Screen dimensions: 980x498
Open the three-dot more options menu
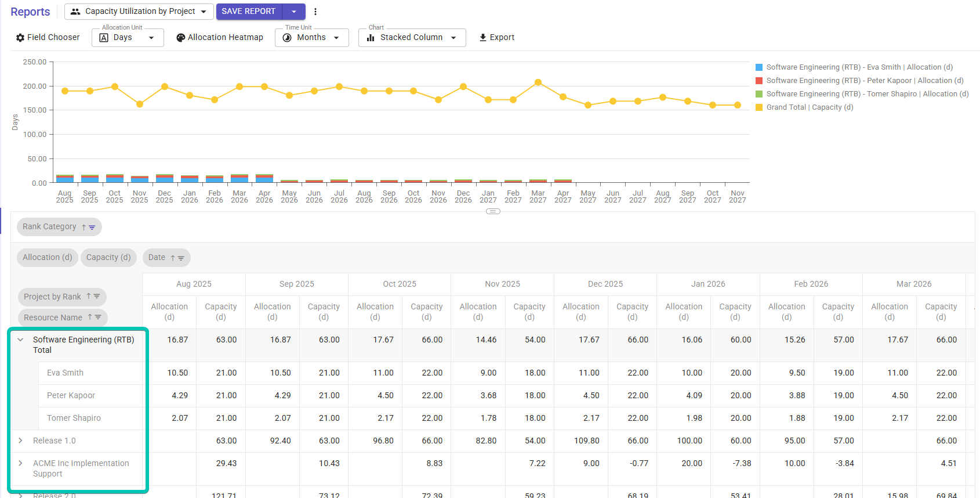[x=315, y=12]
